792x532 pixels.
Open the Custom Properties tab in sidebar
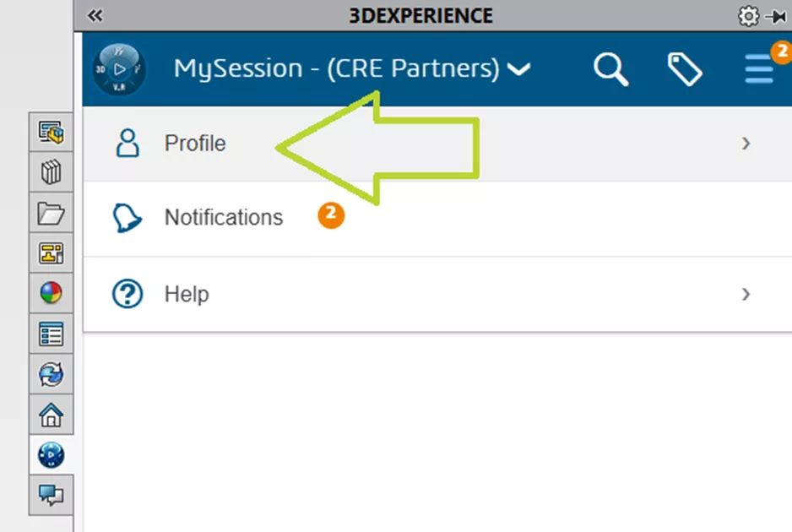pos(51,334)
